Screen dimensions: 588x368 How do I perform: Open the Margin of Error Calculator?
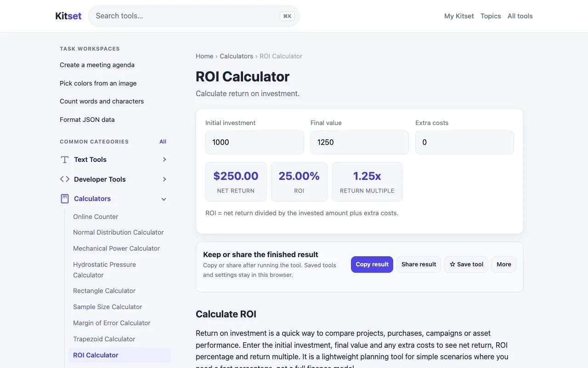click(x=112, y=323)
